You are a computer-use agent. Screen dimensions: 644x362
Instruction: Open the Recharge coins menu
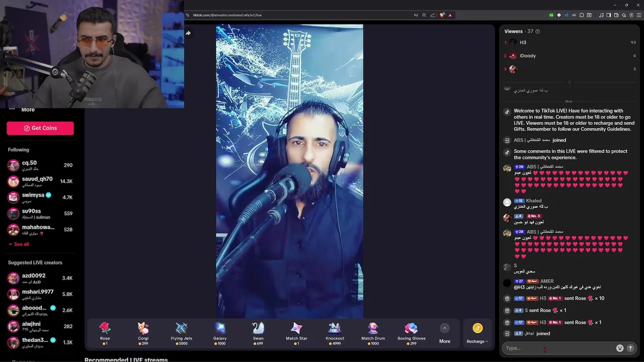pos(477,334)
